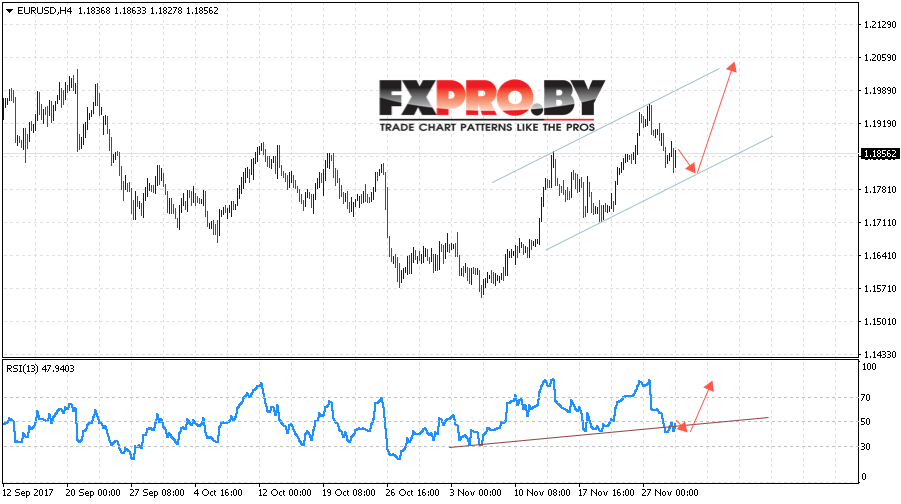Select the EURUSD,H4 symbol title text
901x504 pixels.
click(45, 11)
